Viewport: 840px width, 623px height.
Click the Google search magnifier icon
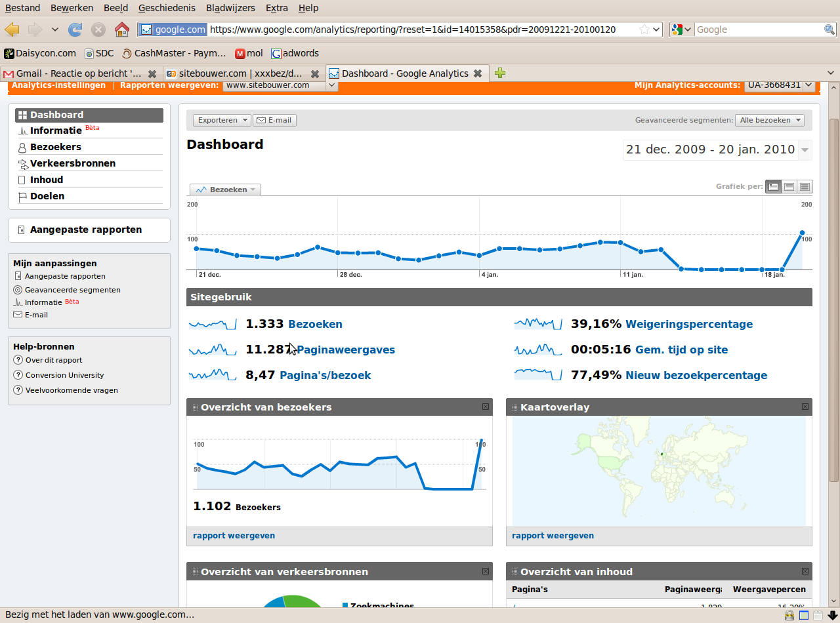pos(829,30)
